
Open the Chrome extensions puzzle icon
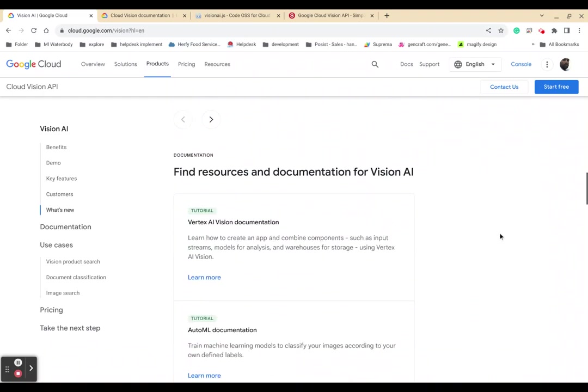(554, 30)
